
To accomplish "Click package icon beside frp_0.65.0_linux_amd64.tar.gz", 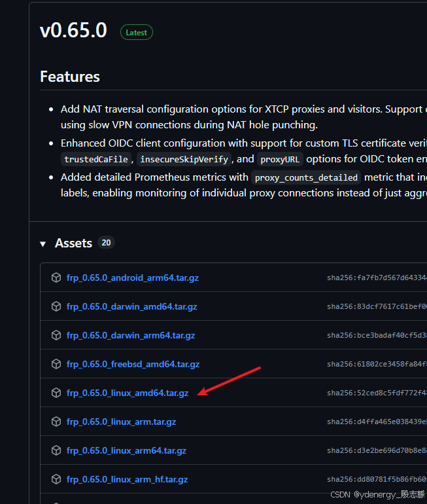I will pos(56,393).
